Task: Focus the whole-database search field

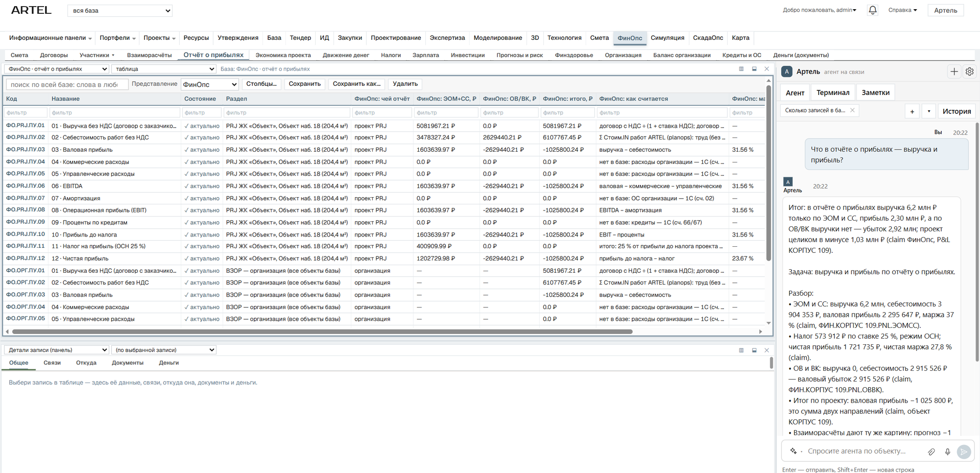Action: click(x=67, y=84)
